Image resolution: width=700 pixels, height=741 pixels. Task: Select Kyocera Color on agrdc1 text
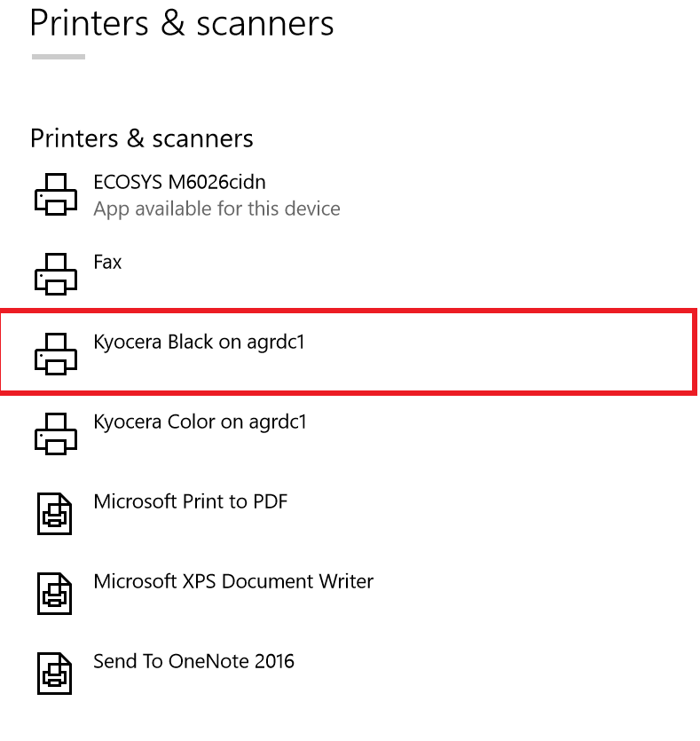pos(200,422)
